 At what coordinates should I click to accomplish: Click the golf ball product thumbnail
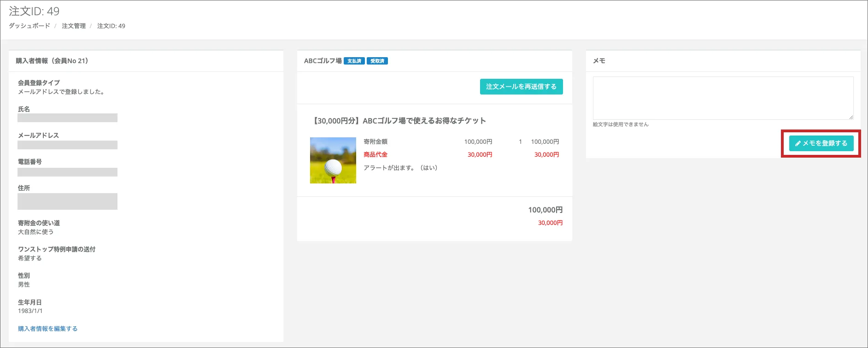(x=333, y=160)
